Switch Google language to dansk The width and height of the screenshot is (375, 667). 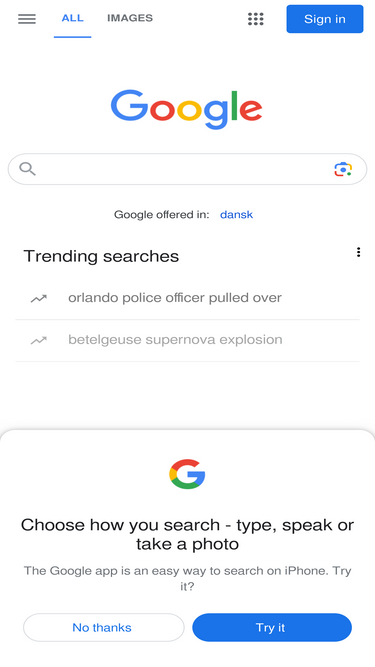coord(236,214)
